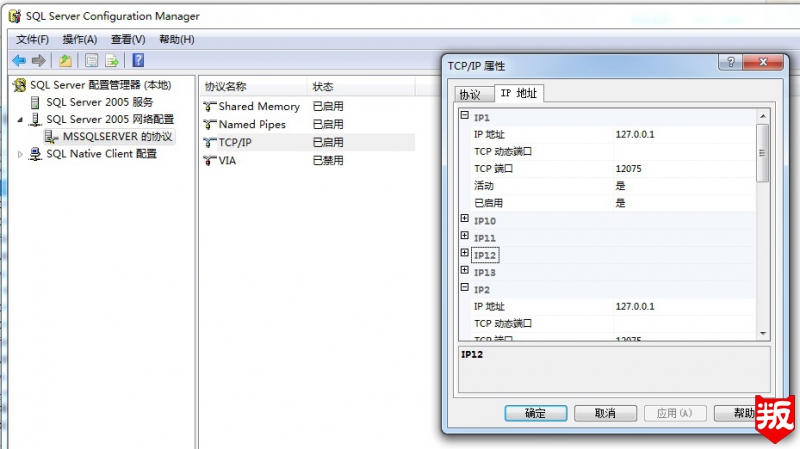
Task: Click TCP/IP row status 已启用
Action: [x=328, y=142]
